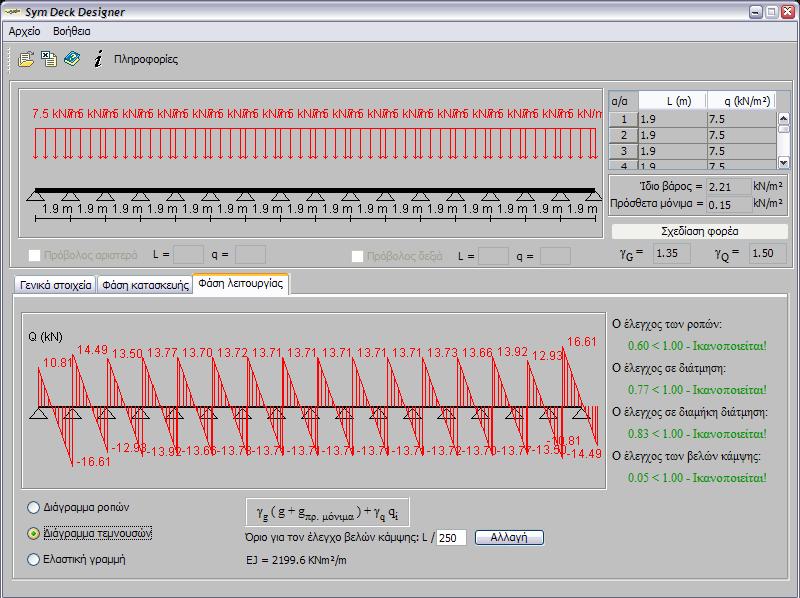Screen dimensions: 800x598
Task: Select row header 2 in span table
Action: coord(623,135)
